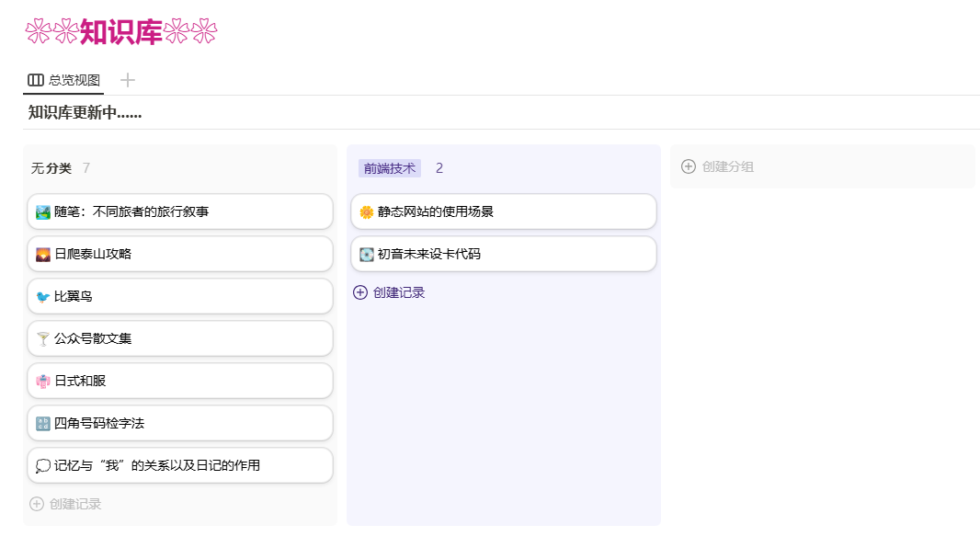Viewport: 980px width, 548px height.
Task: Create record in 无分类 column
Action: [x=66, y=504]
